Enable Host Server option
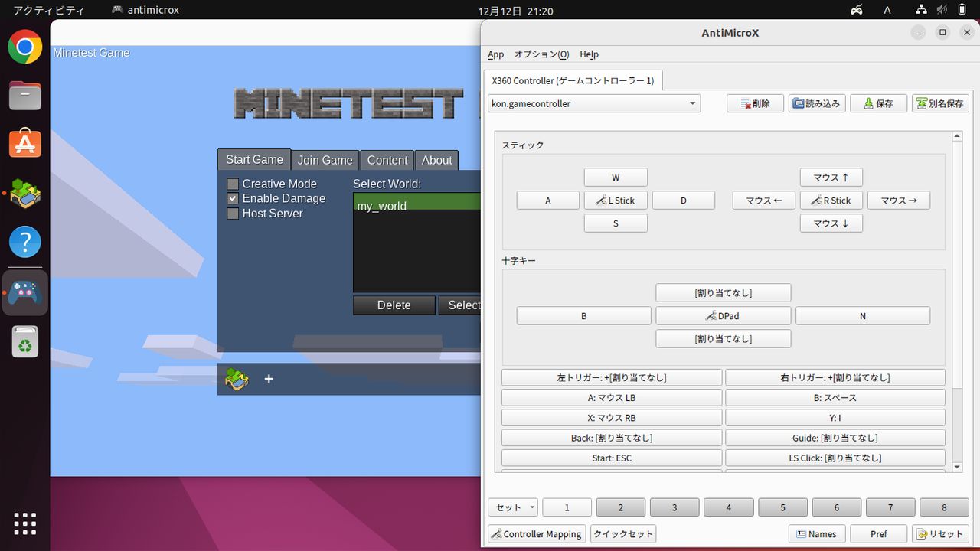 pos(232,214)
